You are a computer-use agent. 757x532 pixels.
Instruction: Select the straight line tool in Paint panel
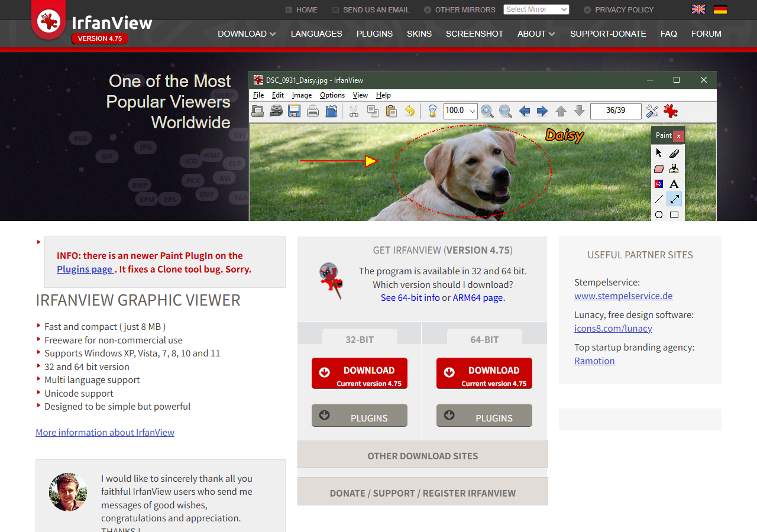[x=659, y=199]
